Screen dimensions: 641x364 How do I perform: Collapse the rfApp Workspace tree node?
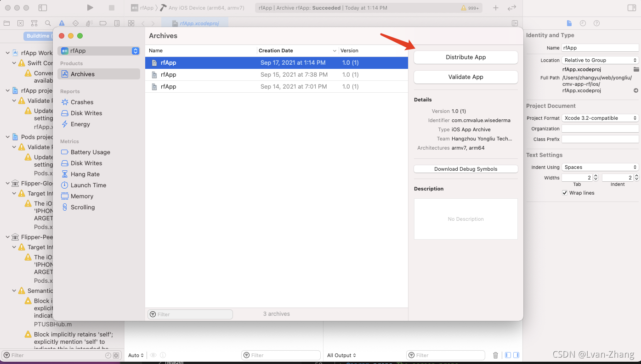point(7,53)
